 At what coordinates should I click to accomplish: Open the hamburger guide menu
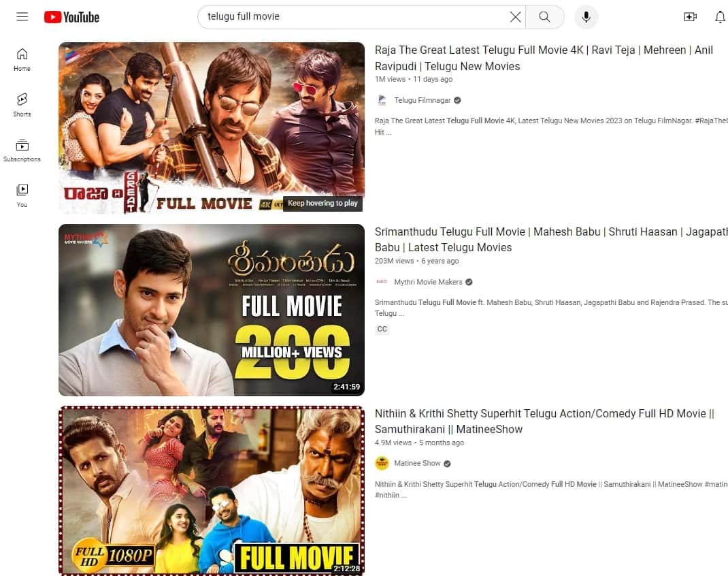click(x=22, y=17)
